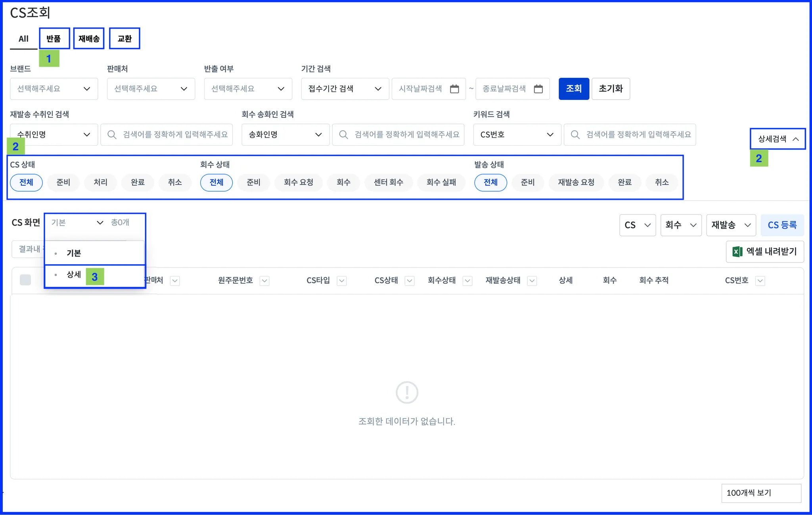This screenshot has height=515, width=812.
Task: Select 재발송 요청 under 발송 상태
Action: [576, 183]
